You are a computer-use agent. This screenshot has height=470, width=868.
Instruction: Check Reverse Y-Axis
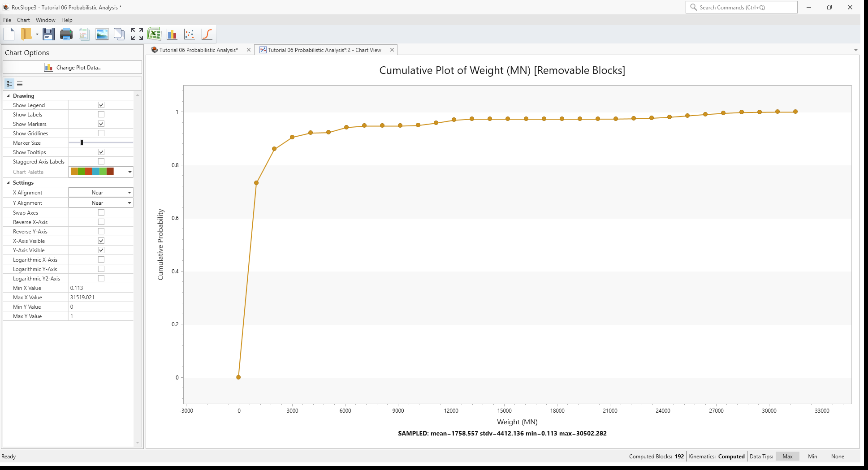[101, 231]
